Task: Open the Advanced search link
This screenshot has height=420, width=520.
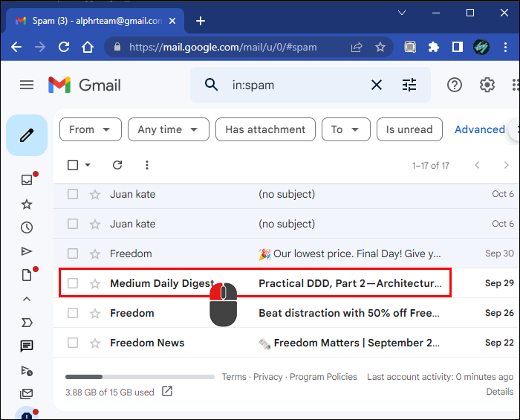Action: click(479, 129)
